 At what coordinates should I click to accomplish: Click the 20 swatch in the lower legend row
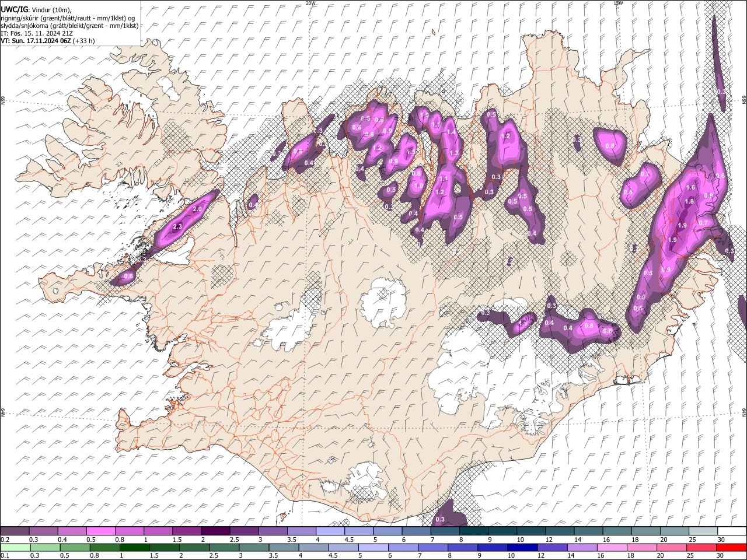pos(672,547)
